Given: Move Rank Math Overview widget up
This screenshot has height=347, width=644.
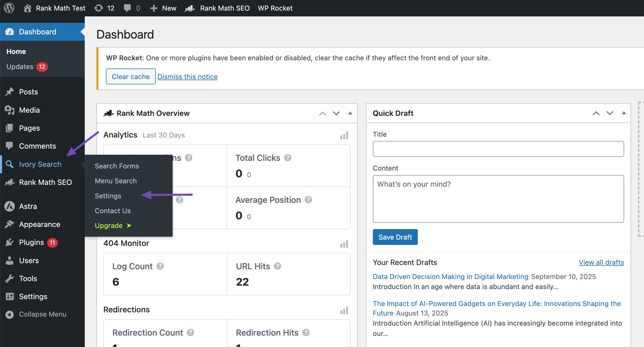Looking at the screenshot, I should 323,113.
